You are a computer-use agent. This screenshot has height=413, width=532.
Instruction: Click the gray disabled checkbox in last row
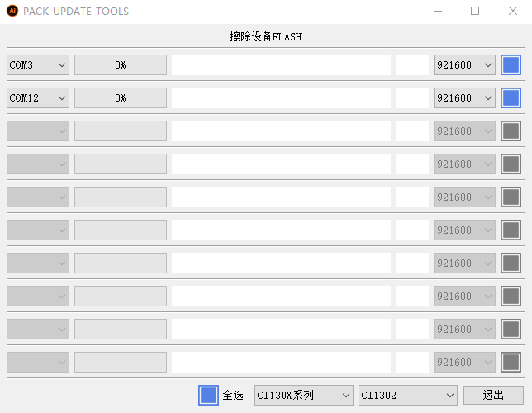tap(511, 363)
